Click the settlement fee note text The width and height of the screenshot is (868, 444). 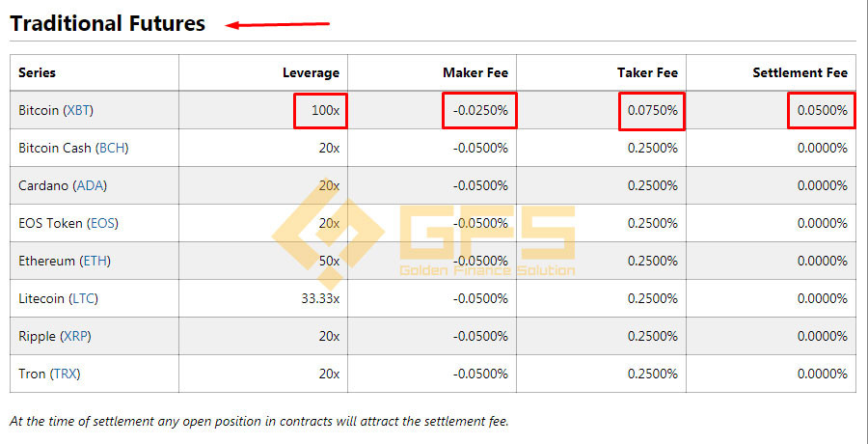point(259,421)
